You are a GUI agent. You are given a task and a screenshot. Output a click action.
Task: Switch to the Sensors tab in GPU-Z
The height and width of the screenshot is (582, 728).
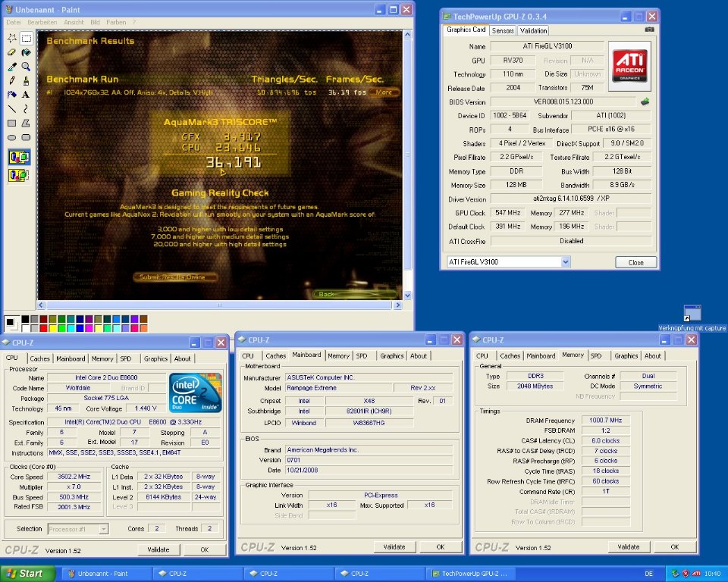502,30
